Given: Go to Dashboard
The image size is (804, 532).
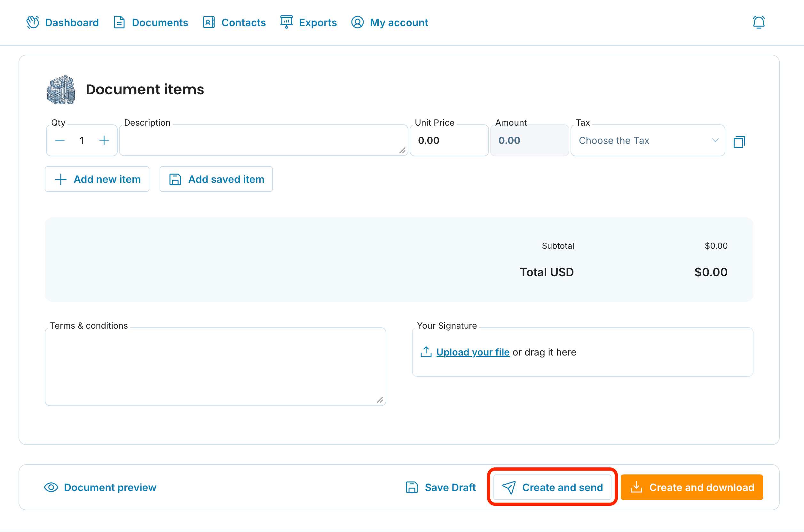Looking at the screenshot, I should (62, 22).
